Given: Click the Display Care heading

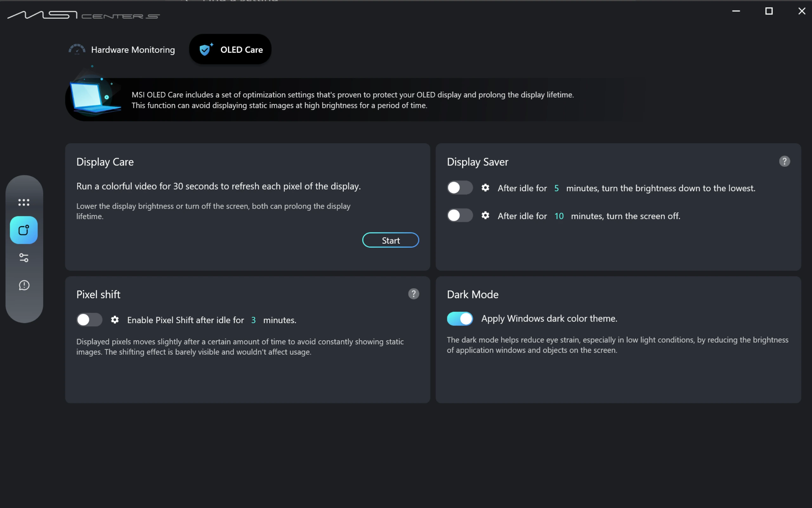Looking at the screenshot, I should tap(105, 162).
